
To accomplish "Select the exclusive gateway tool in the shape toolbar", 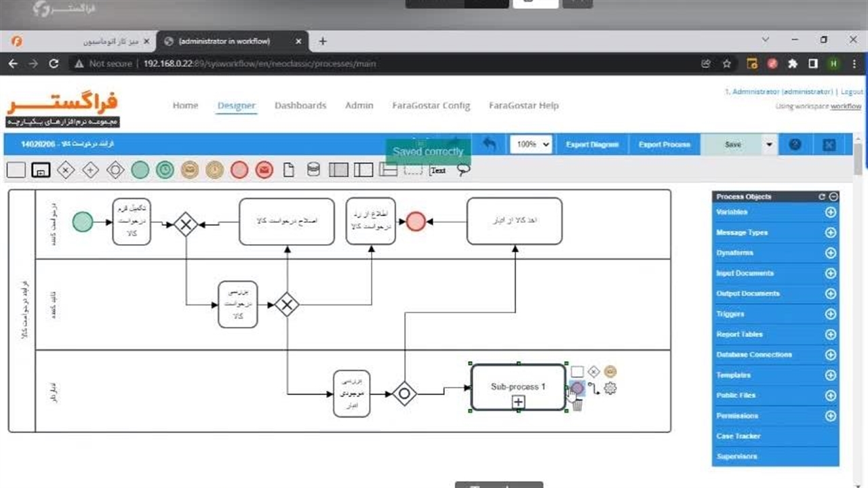I will (65, 170).
